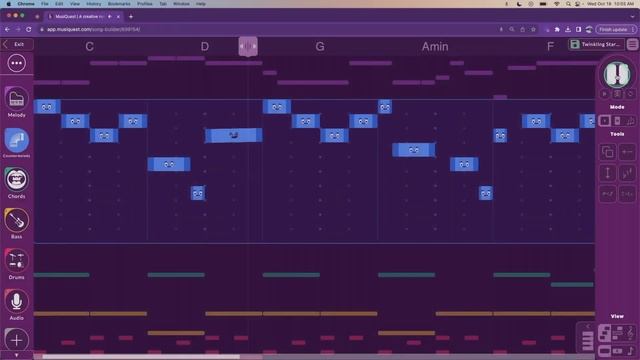Open the three-dots options menu
Image resolution: width=640 pixels, height=360 pixels.
tap(16, 63)
